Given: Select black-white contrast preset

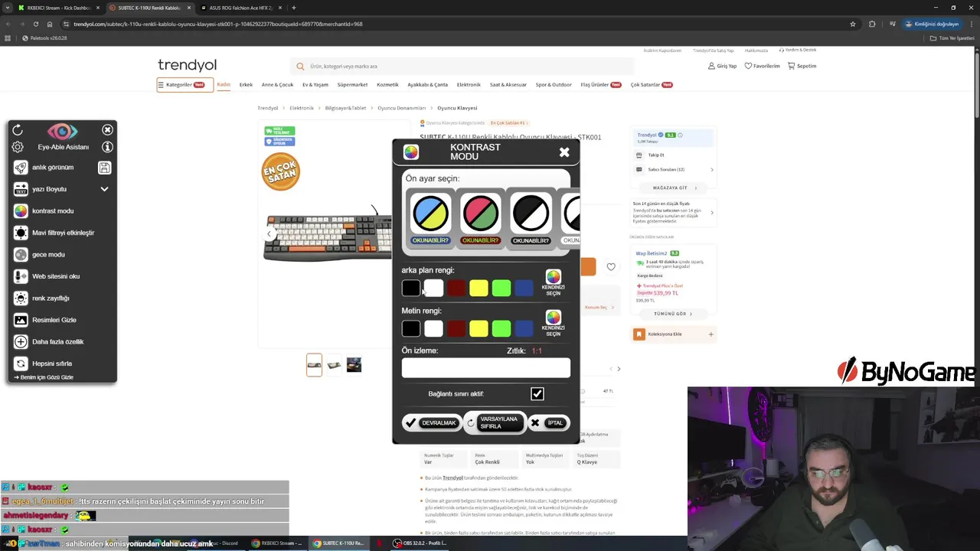Looking at the screenshot, I should tap(531, 219).
